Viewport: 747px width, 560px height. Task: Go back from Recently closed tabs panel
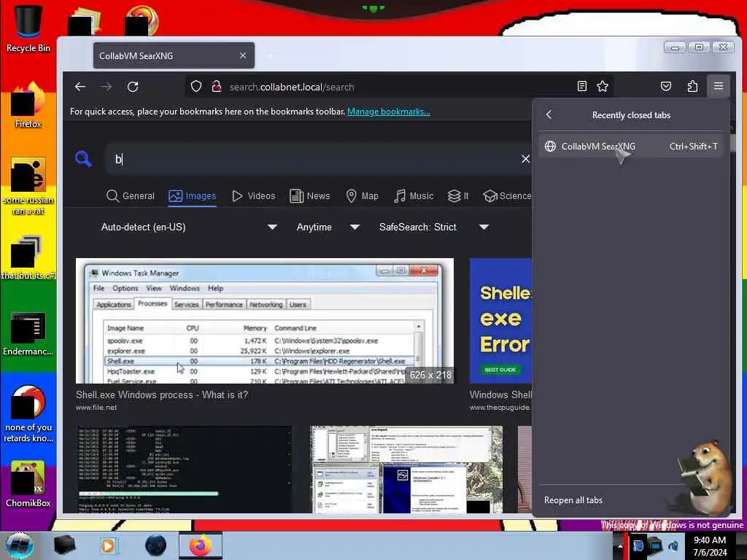point(549,114)
